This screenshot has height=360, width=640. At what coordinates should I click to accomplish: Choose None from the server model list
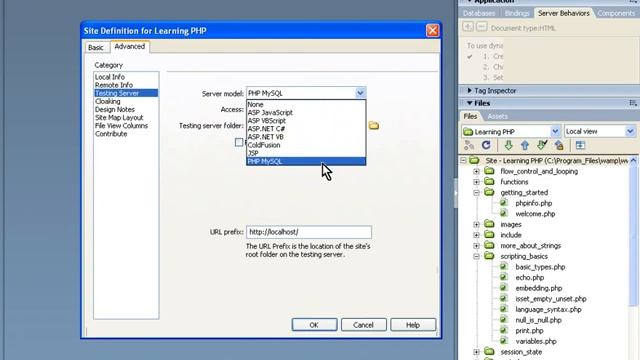[x=306, y=104]
